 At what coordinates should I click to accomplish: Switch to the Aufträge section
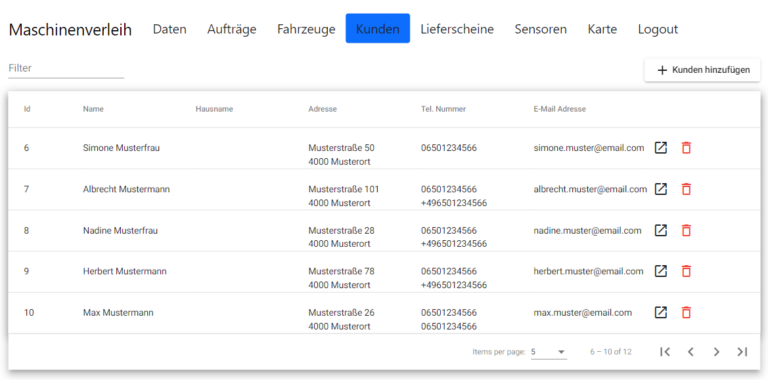pos(232,29)
